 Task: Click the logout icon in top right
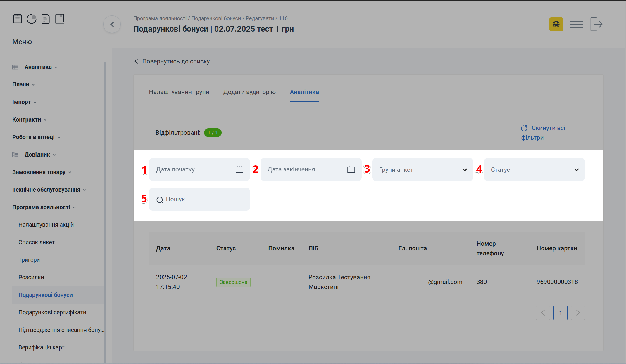click(596, 24)
